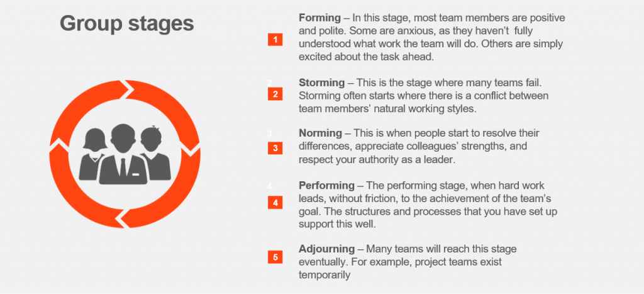The width and height of the screenshot is (644, 294).
Task: Select the Group stages title
Action: [x=127, y=23]
